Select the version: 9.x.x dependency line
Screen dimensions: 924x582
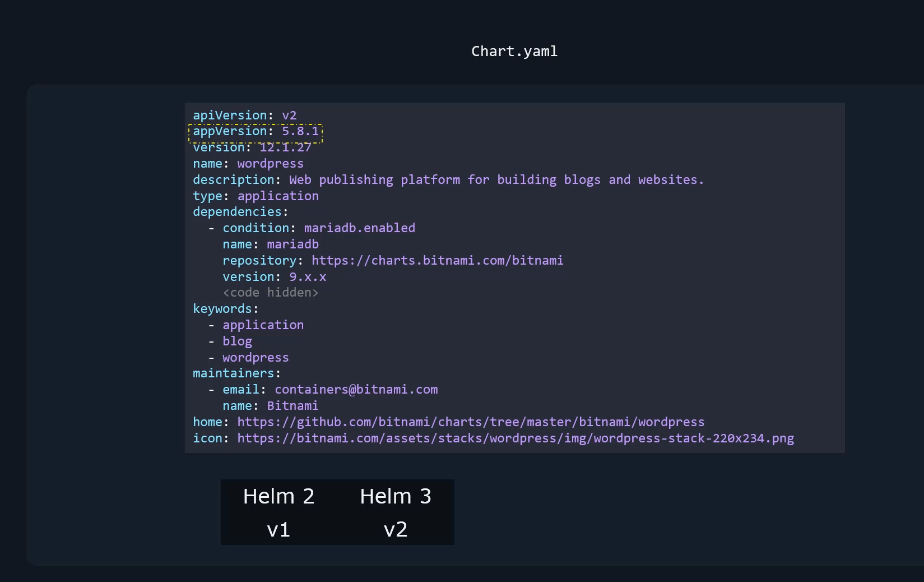275,277
